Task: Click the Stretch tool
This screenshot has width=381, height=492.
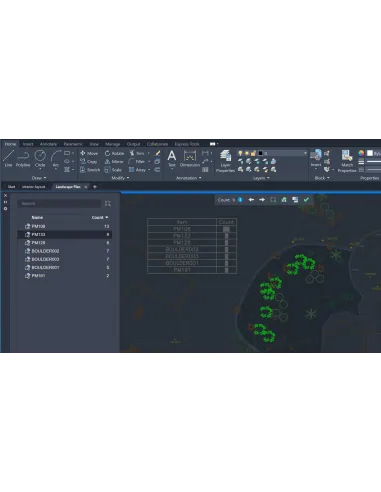Action: [90, 170]
